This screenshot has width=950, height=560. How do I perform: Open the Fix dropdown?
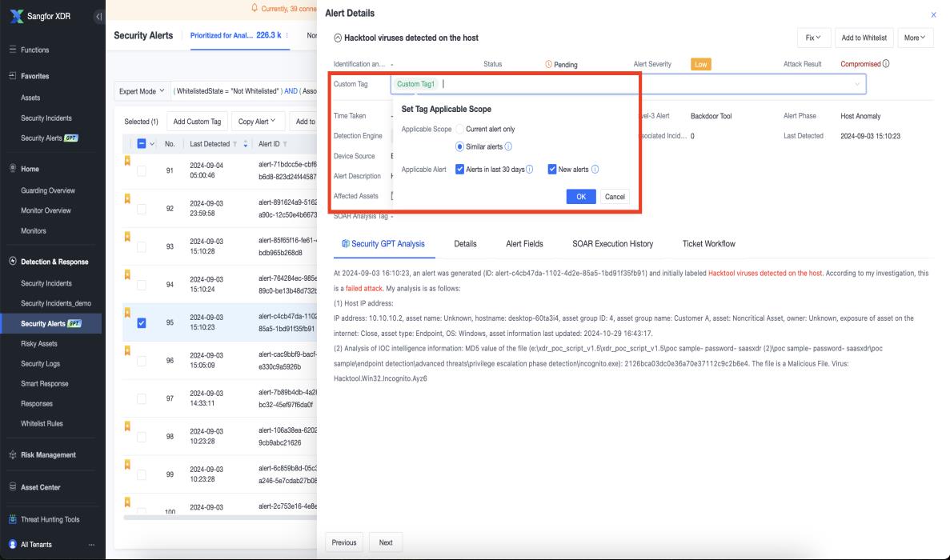tap(813, 38)
